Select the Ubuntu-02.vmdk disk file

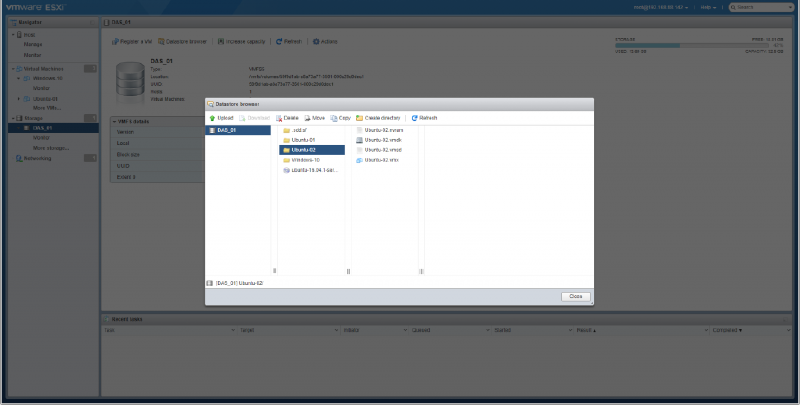point(383,140)
